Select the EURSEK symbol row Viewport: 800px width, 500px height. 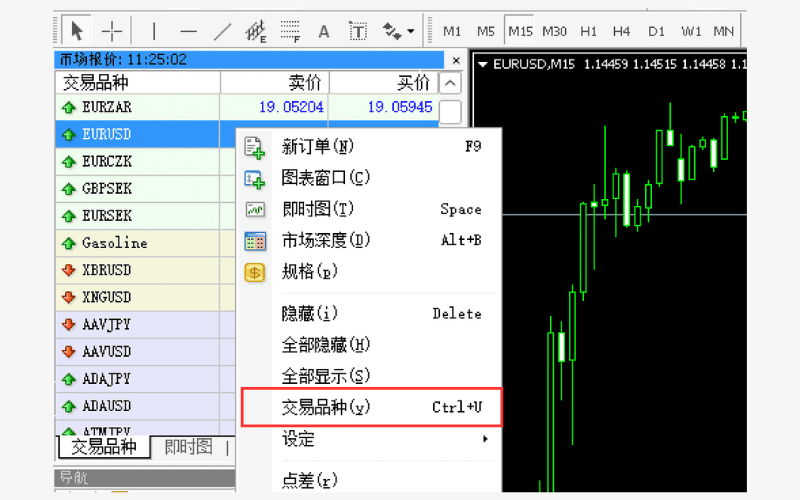[x=145, y=216]
